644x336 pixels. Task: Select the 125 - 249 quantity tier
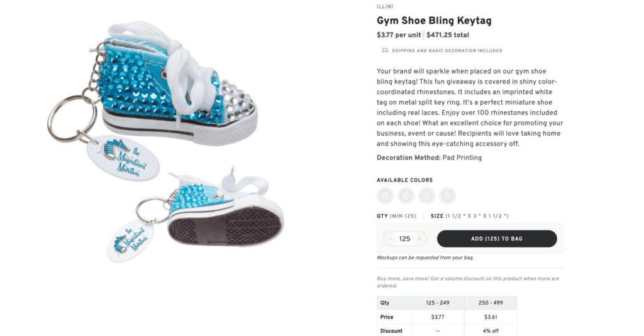tap(437, 303)
